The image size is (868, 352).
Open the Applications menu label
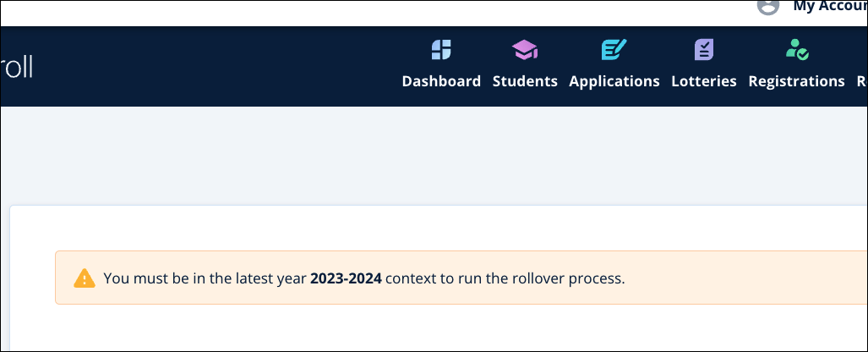[614, 81]
